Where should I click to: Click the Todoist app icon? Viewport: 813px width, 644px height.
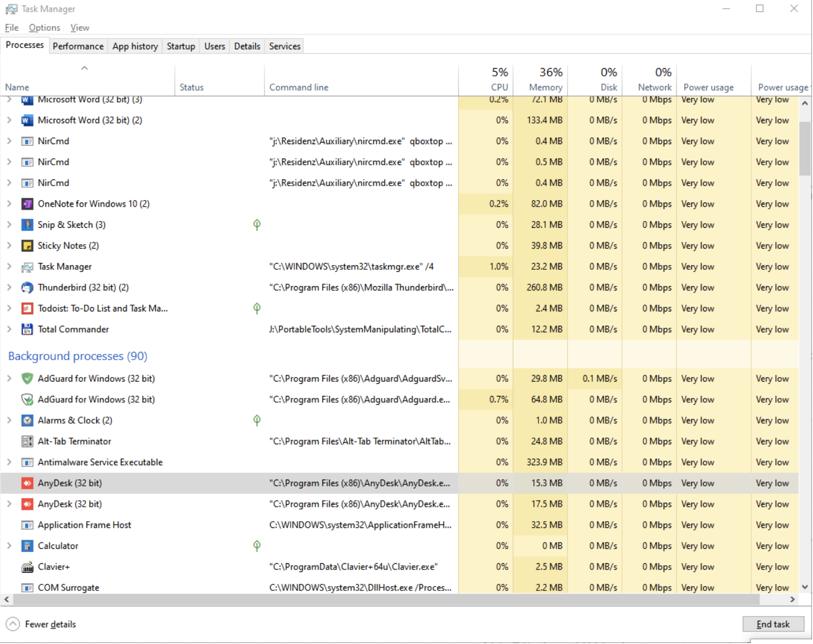coord(28,308)
